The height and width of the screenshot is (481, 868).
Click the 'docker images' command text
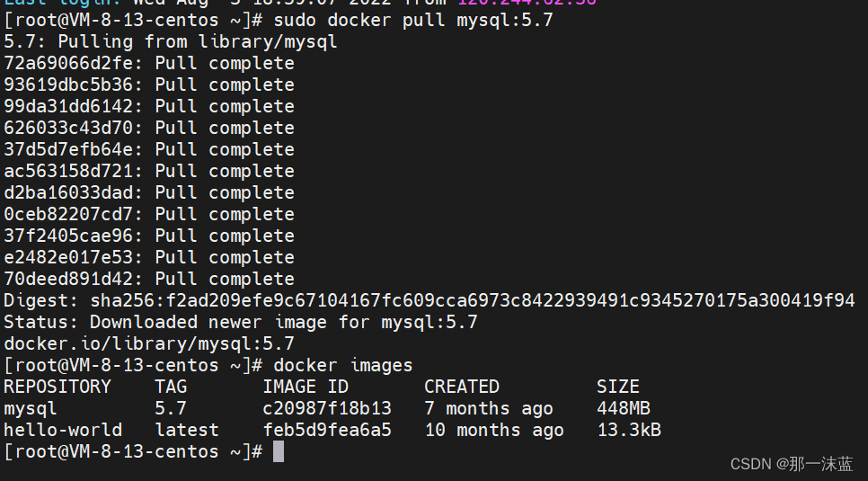343,365
